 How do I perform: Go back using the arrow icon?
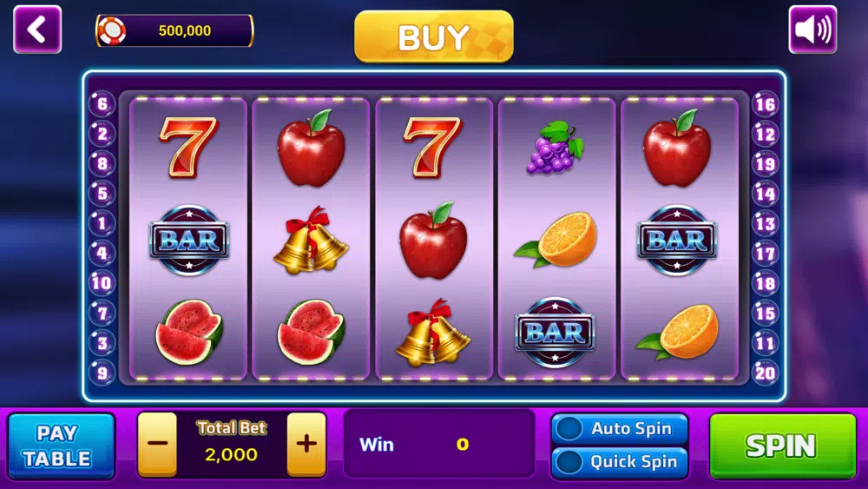37,30
